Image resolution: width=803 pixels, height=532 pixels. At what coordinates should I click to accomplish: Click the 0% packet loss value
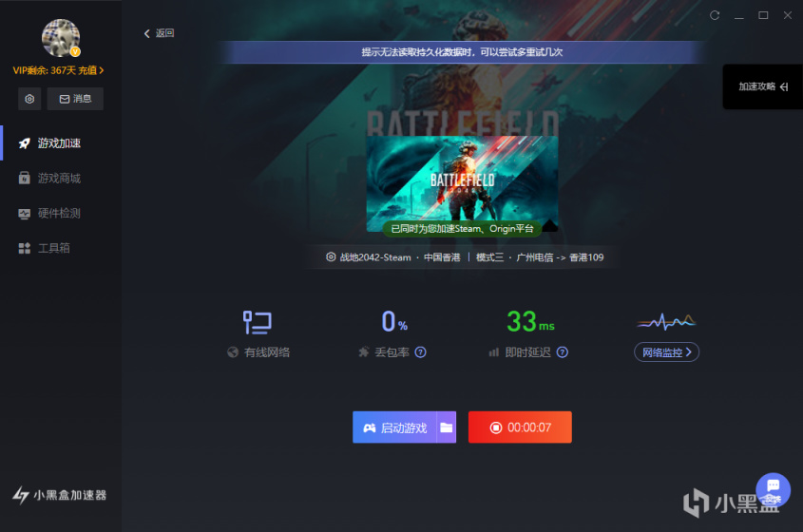pyautogui.click(x=394, y=321)
